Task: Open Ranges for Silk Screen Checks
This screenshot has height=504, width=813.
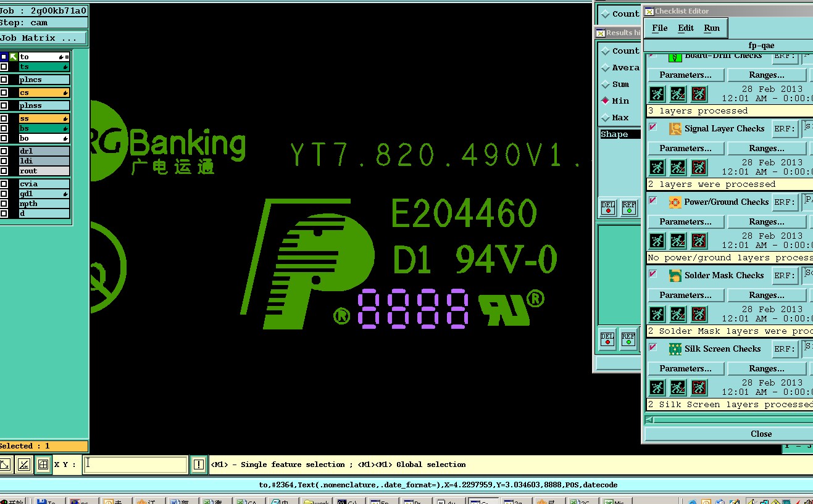Action: point(767,369)
